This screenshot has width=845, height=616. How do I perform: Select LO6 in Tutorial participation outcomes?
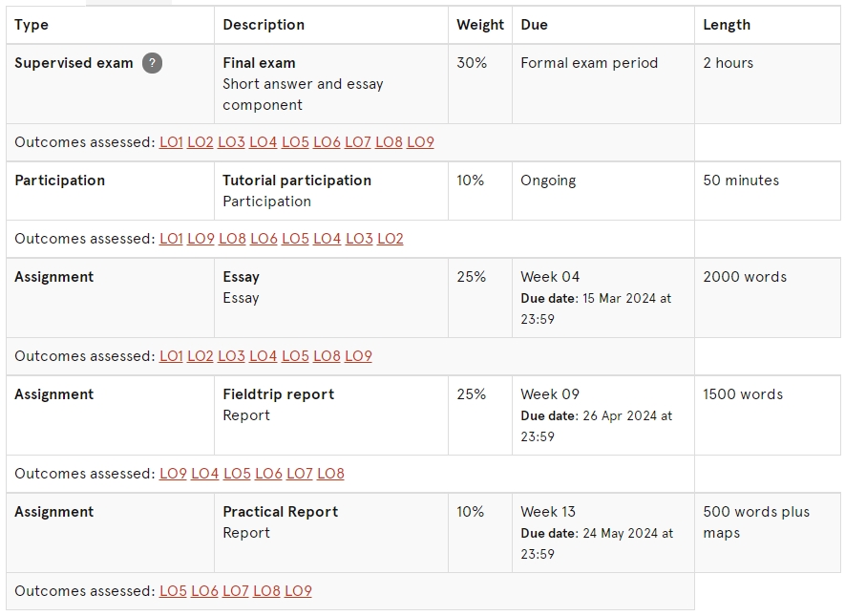(264, 239)
